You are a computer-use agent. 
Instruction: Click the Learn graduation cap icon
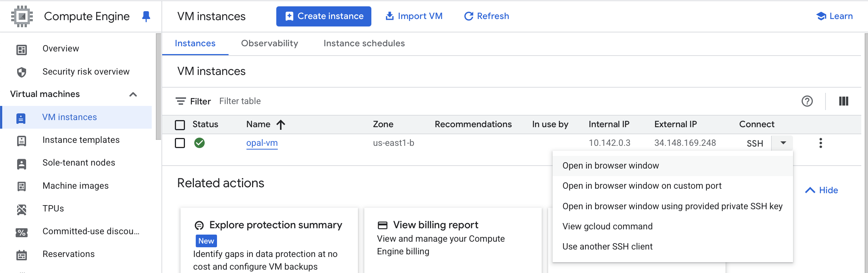pos(821,16)
